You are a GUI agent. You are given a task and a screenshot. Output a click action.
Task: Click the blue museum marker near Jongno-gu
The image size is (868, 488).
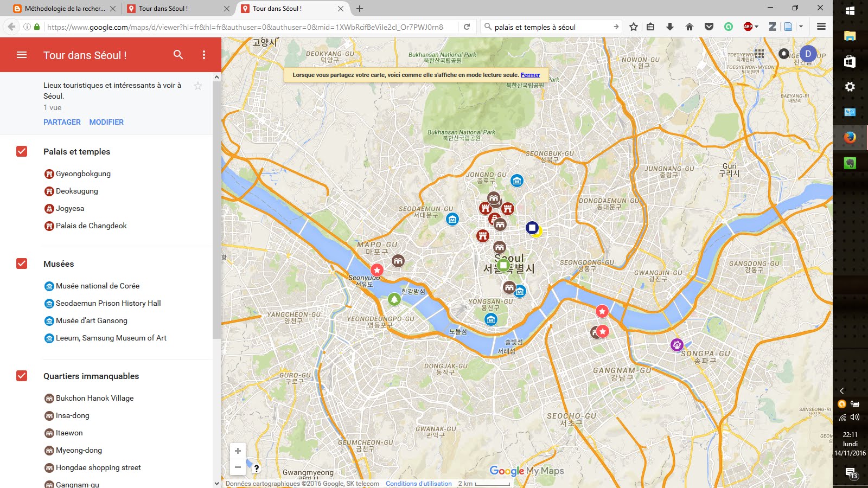coord(517,181)
